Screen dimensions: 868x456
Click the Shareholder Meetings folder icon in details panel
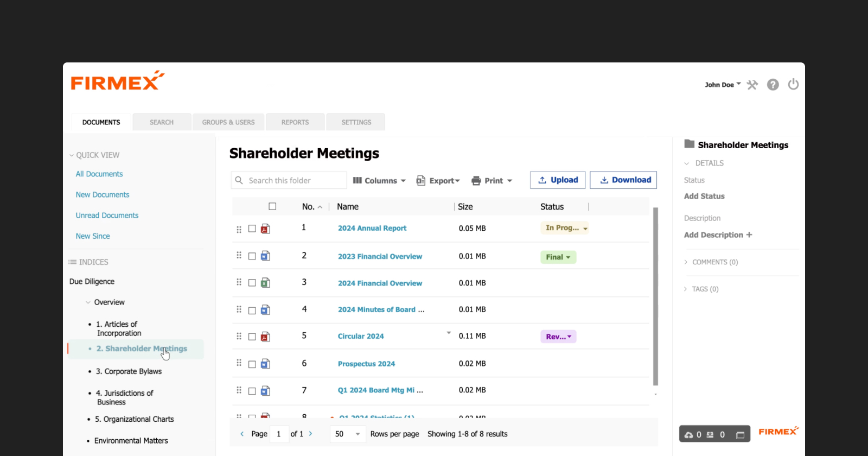pyautogui.click(x=690, y=144)
